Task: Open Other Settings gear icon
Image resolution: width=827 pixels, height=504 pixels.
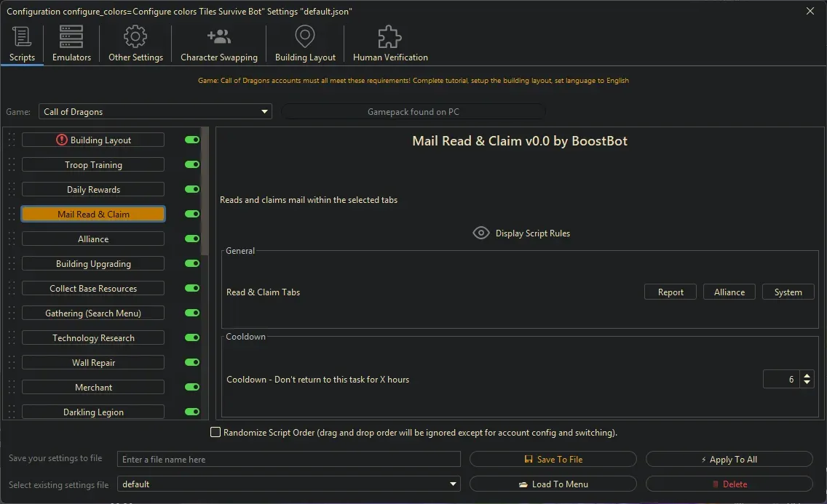Action: (135, 36)
